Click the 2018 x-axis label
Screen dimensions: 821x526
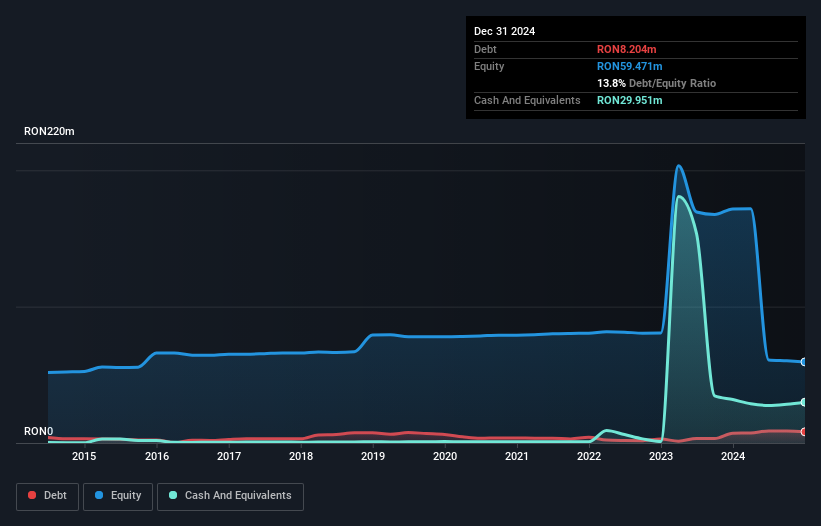tap(301, 456)
